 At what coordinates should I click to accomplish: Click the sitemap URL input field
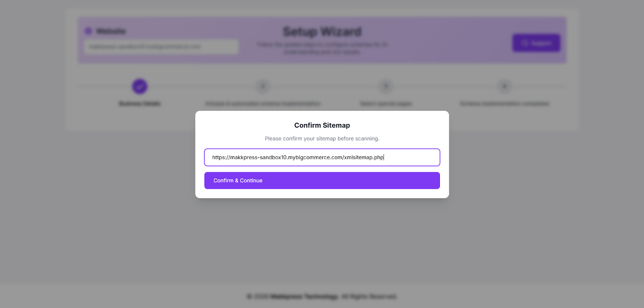[x=322, y=157]
